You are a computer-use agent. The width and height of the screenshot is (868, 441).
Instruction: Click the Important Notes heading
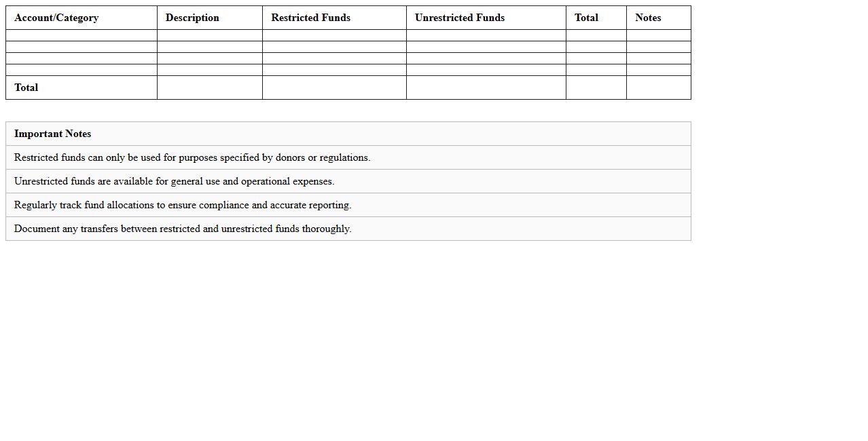click(x=53, y=134)
